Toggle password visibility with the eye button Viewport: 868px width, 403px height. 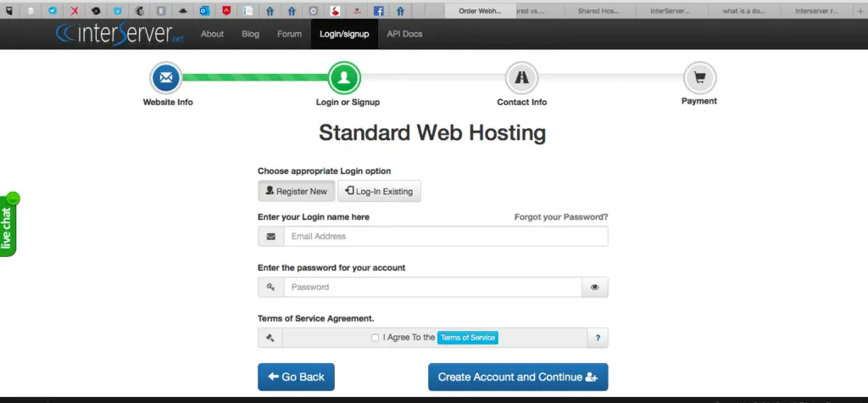[594, 287]
